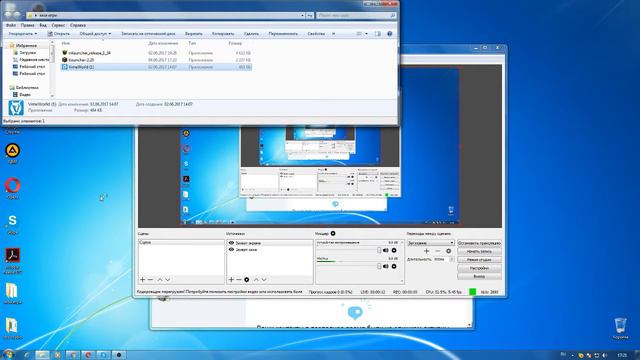Viewport: 640px width, 360px height.
Task: Move source down in the Sources list
Action: [264, 280]
